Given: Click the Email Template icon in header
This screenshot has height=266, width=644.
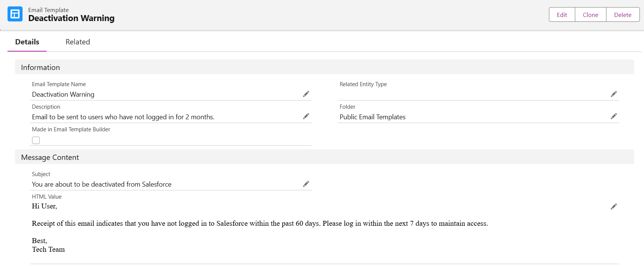Looking at the screenshot, I should click(15, 14).
